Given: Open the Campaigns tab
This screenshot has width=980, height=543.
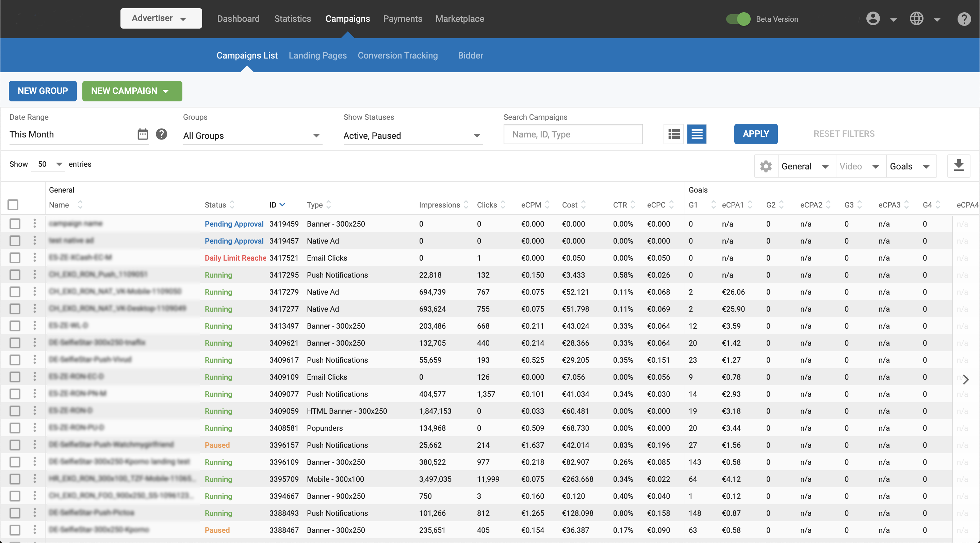Looking at the screenshot, I should point(347,18).
